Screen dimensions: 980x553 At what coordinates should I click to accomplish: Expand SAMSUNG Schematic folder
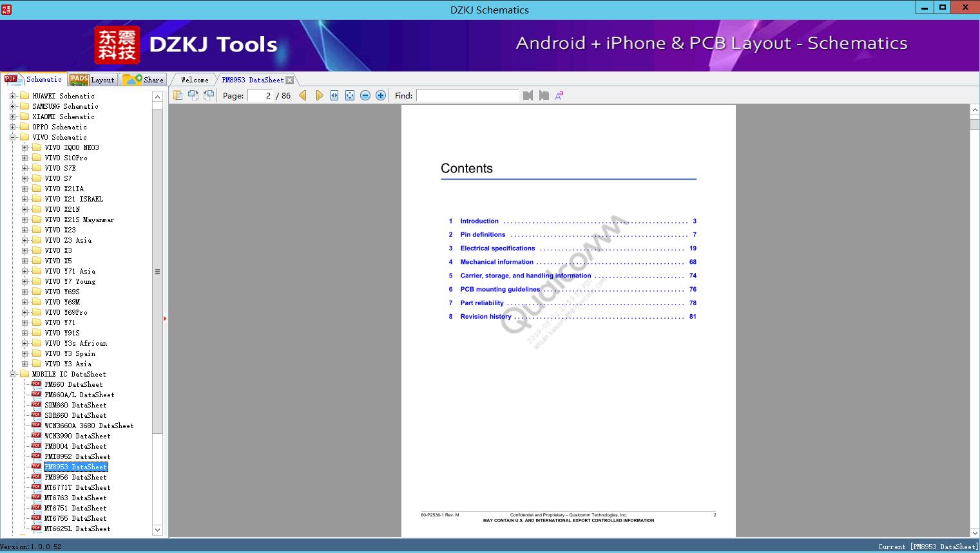[x=12, y=106]
